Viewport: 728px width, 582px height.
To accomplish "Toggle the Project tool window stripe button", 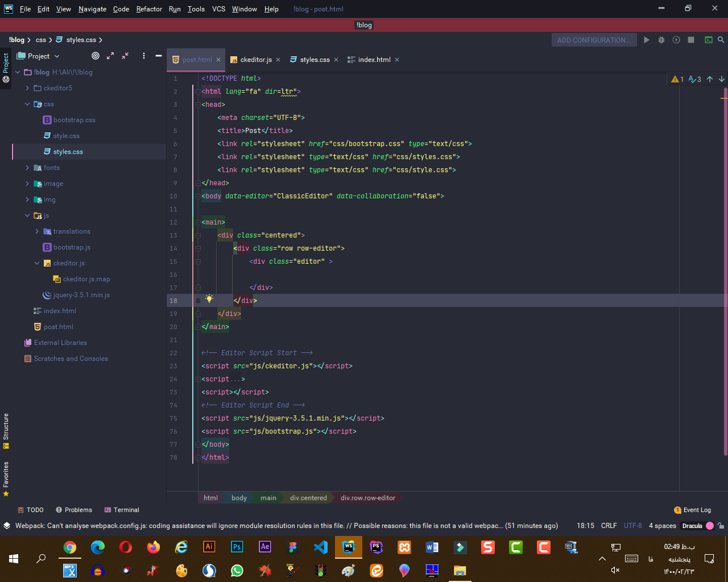I will [6, 68].
